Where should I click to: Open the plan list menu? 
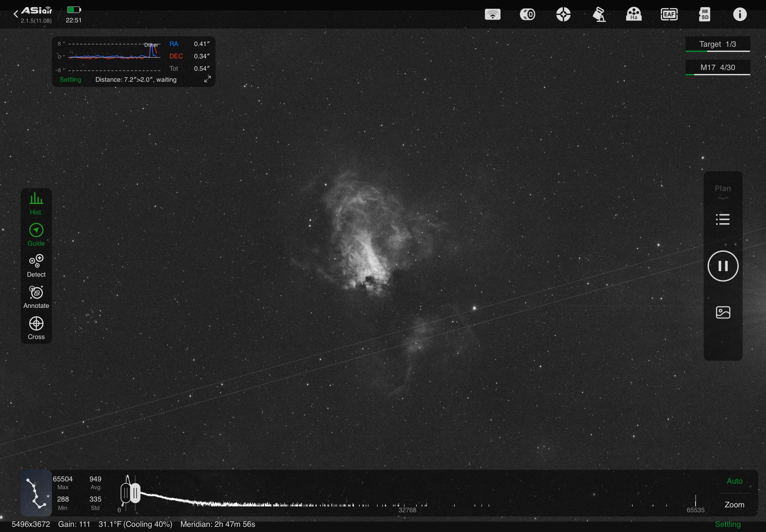723,219
